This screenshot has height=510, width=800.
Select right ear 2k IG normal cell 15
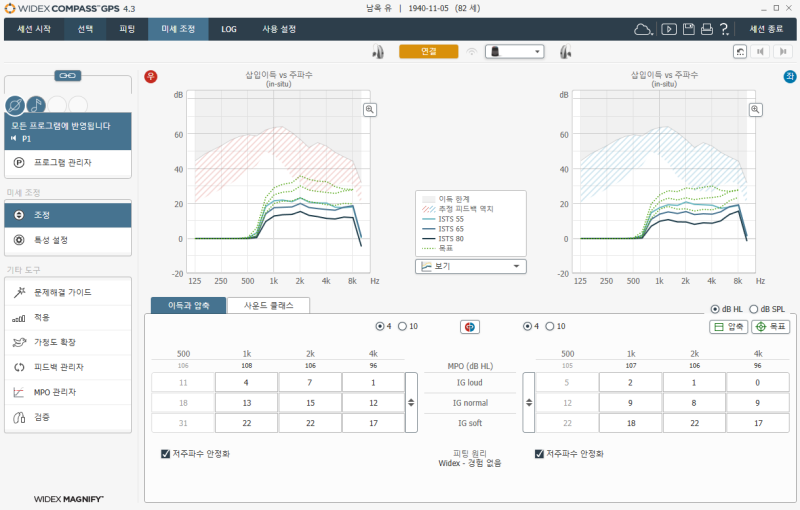pyautogui.click(x=310, y=403)
